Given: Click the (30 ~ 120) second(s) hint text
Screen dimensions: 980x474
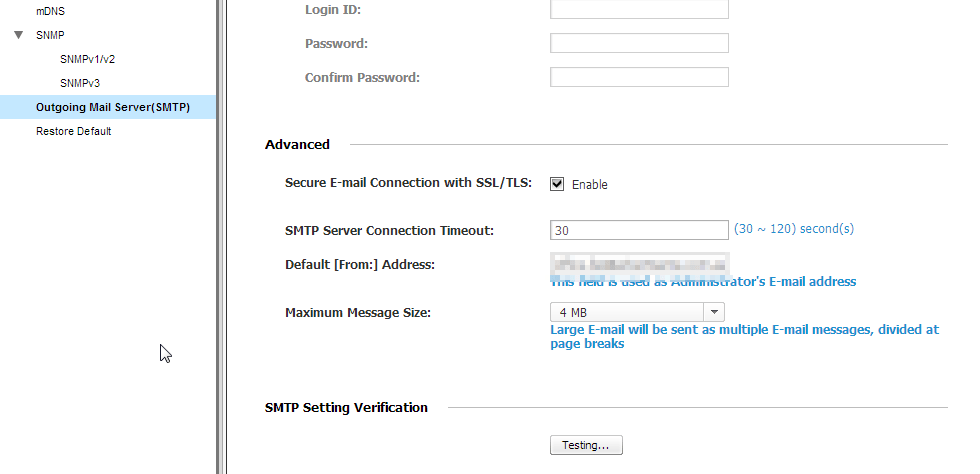Looking at the screenshot, I should coord(794,229).
